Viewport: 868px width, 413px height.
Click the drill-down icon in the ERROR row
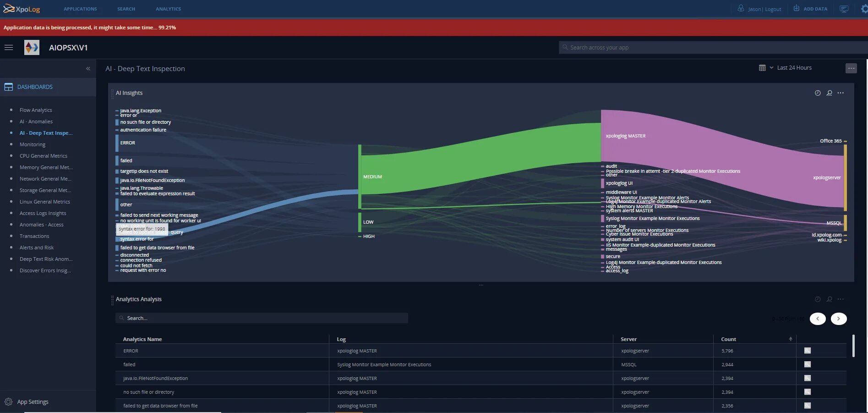click(808, 351)
